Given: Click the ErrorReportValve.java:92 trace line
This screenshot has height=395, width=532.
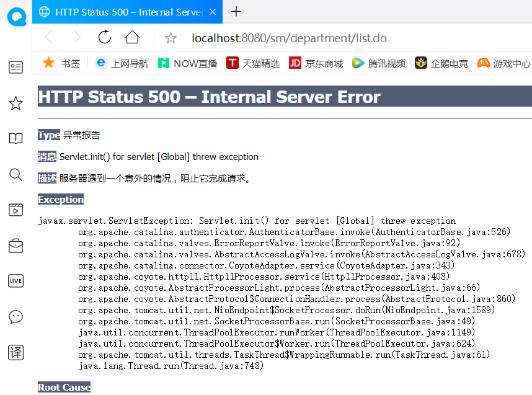Looking at the screenshot, I should pyautogui.click(x=269, y=243).
